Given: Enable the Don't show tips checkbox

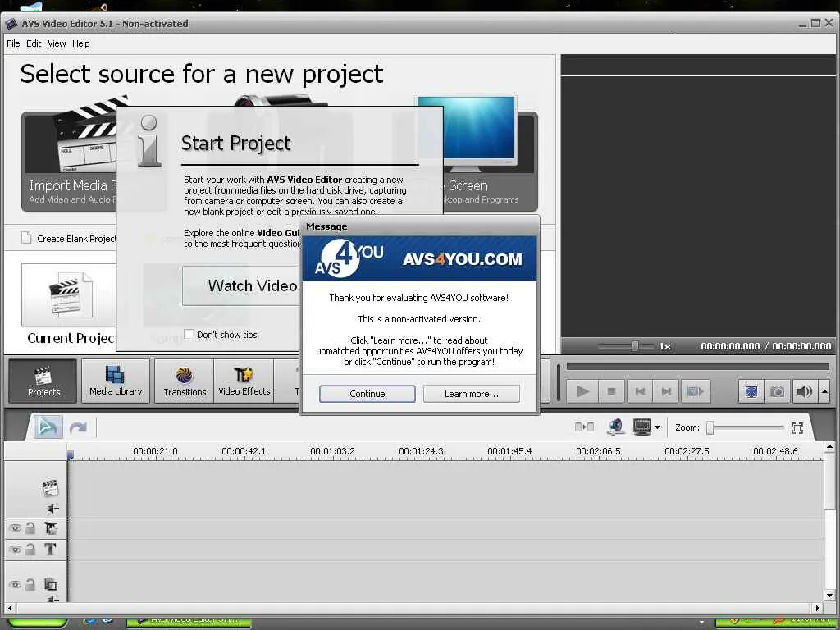Looking at the screenshot, I should (189, 335).
